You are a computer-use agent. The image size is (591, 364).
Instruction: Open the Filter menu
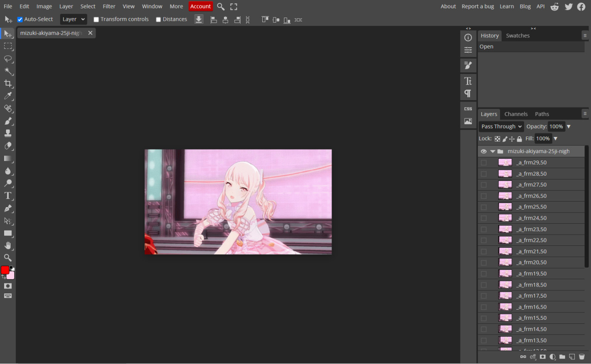109,6
